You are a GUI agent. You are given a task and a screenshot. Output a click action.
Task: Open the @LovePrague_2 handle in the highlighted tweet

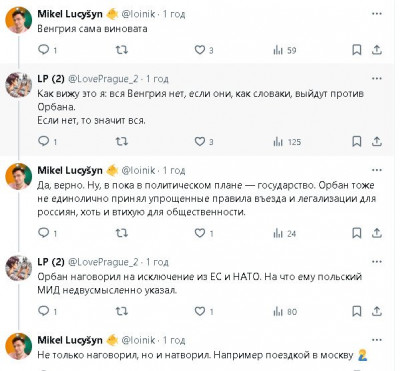click(x=103, y=79)
